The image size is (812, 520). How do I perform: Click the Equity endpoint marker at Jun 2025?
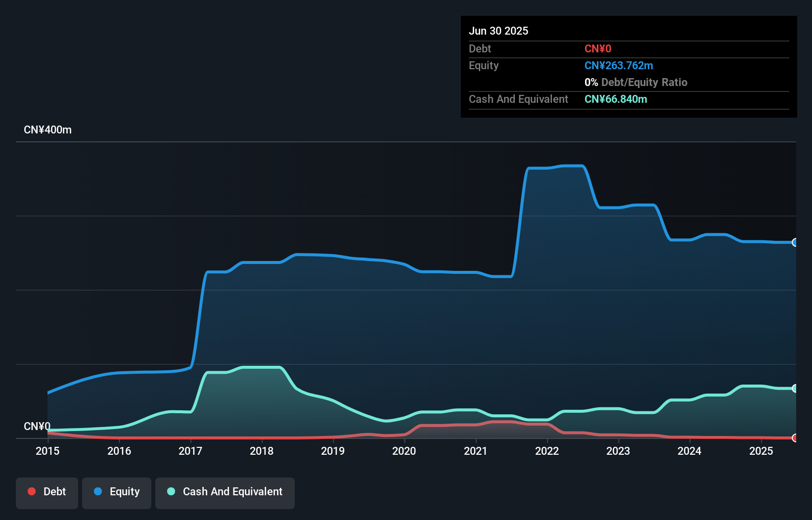[795, 242]
